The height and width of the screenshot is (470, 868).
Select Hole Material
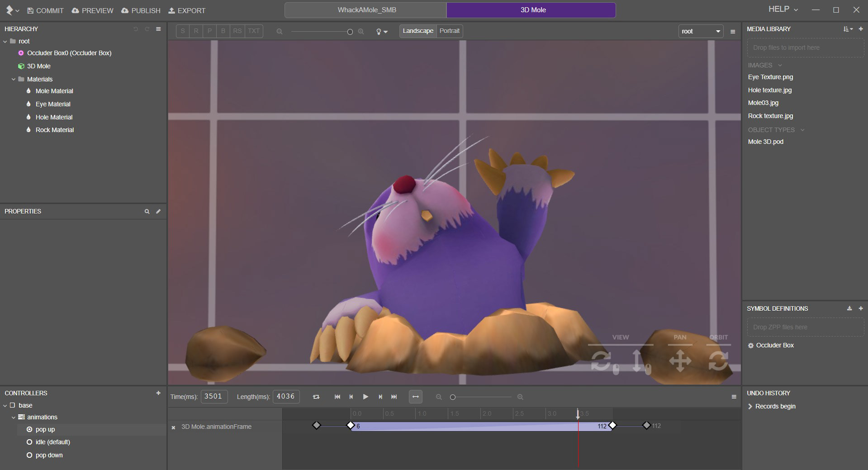54,117
